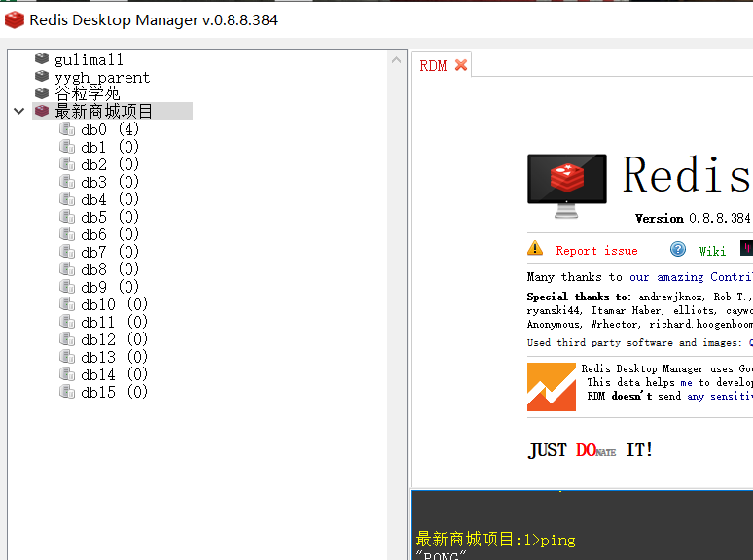Select the 'db12 (0)' row text
The image size is (753, 560).
114,339
